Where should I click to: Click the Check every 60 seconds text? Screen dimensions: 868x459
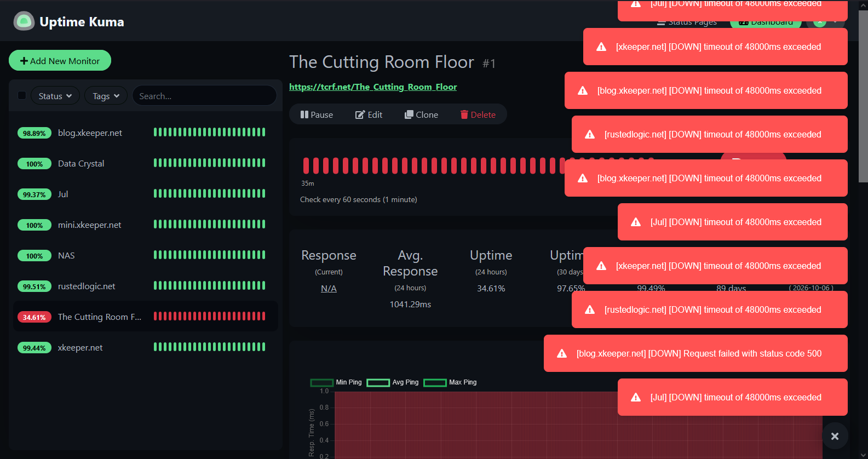tap(359, 199)
